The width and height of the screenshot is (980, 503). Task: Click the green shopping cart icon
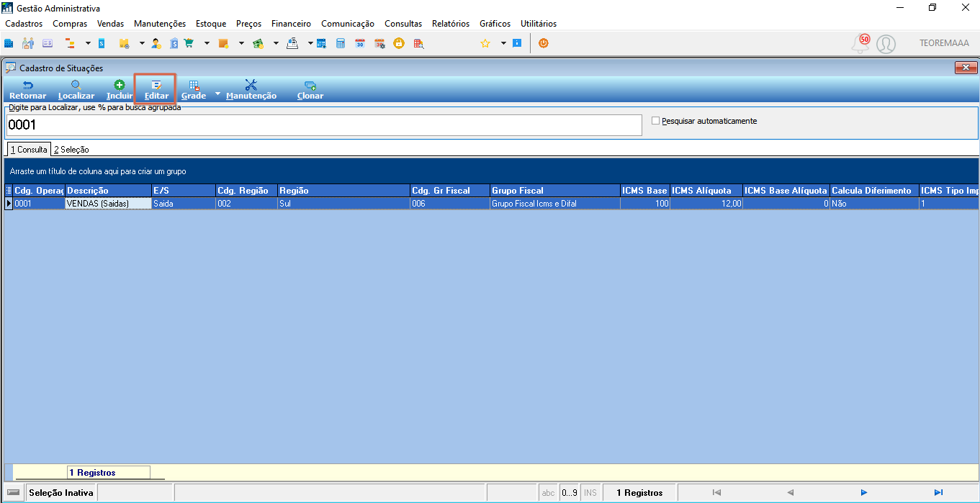189,43
